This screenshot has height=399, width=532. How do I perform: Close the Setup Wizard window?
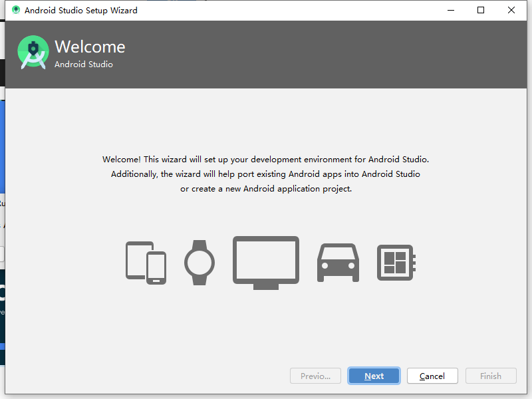coord(511,10)
